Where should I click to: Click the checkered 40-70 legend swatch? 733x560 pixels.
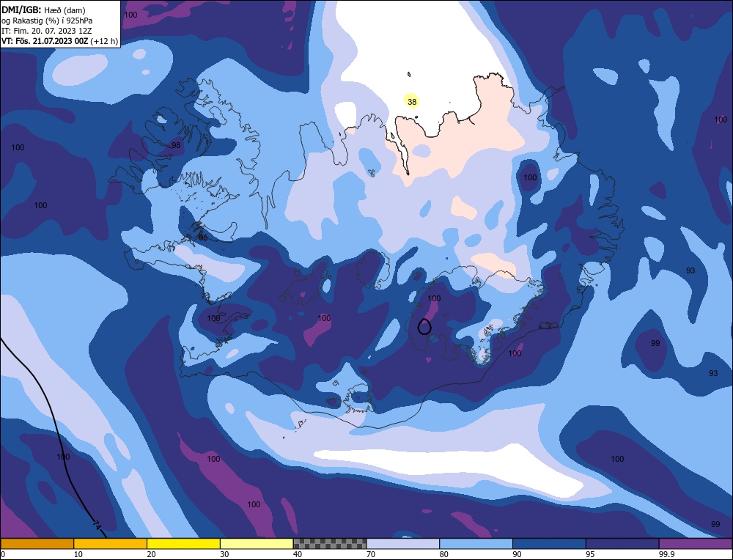pyautogui.click(x=330, y=544)
